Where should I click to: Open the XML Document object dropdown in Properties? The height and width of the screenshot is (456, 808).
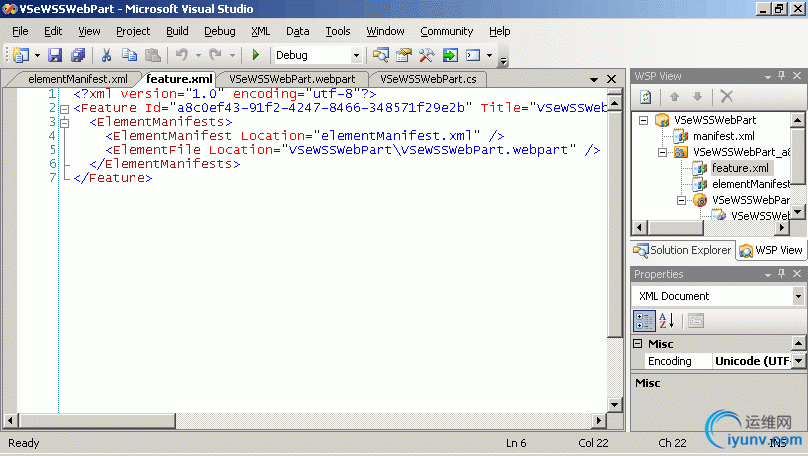click(x=798, y=296)
